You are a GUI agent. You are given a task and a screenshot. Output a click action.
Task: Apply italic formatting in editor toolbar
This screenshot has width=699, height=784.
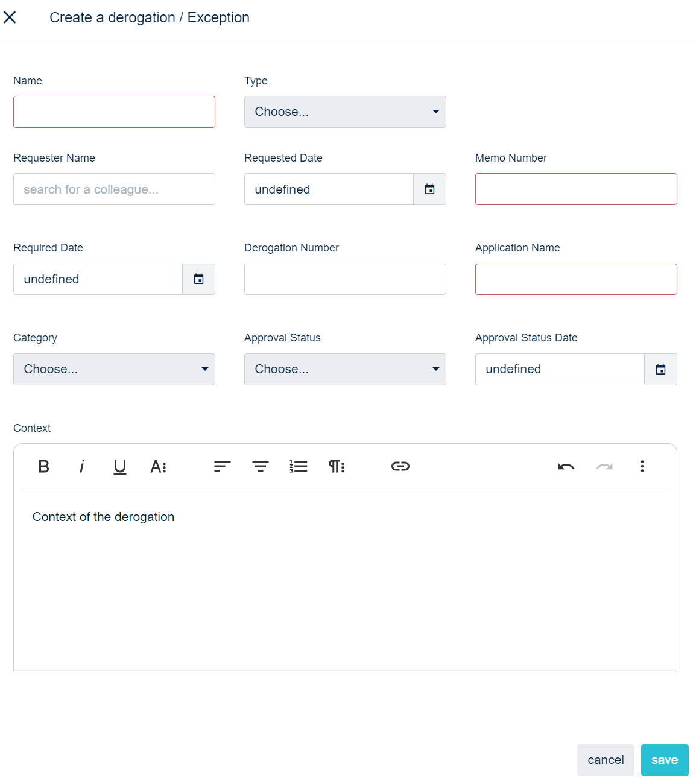point(82,466)
